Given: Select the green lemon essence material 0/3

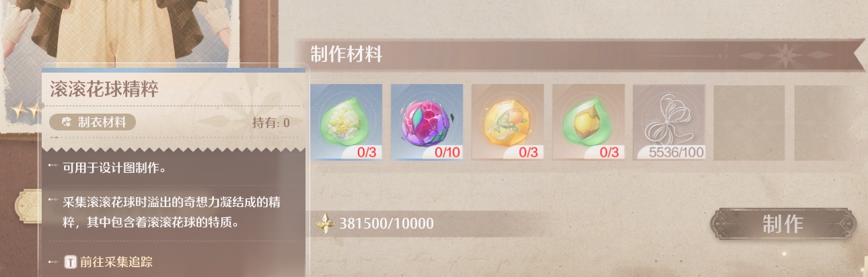Looking at the screenshot, I should click(588, 122).
